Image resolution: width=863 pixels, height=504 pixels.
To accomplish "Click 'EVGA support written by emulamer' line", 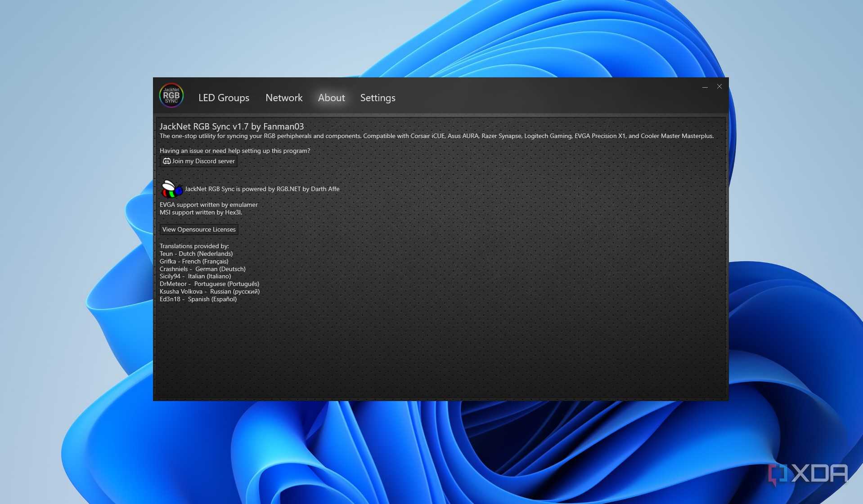I will 209,205.
